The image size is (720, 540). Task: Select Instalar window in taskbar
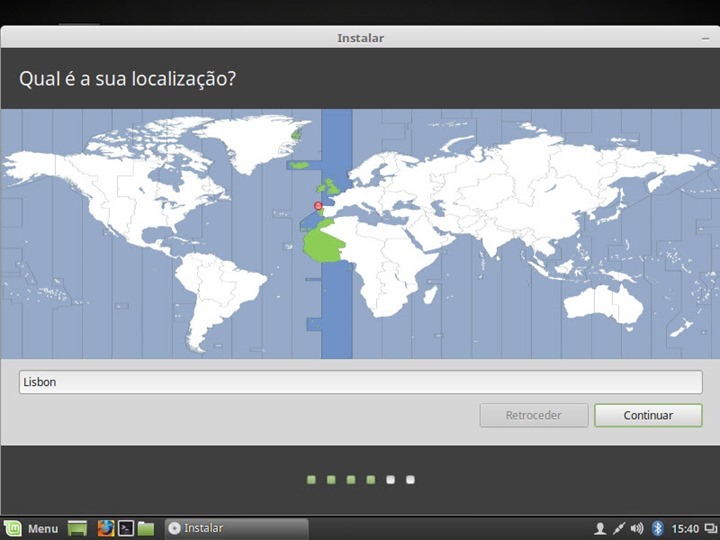[x=236, y=528]
